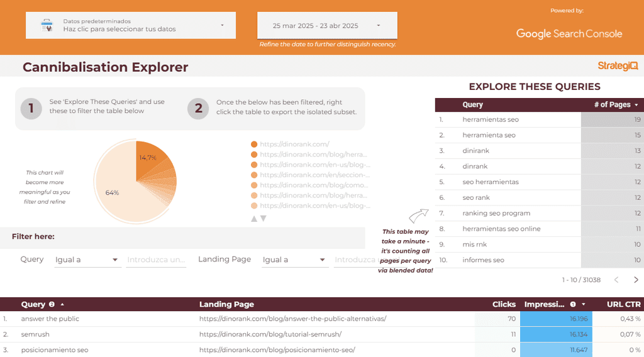Click pagination text '1 - 10 / 31038'
Image resolution: width=644 pixels, height=357 pixels.
581,280
